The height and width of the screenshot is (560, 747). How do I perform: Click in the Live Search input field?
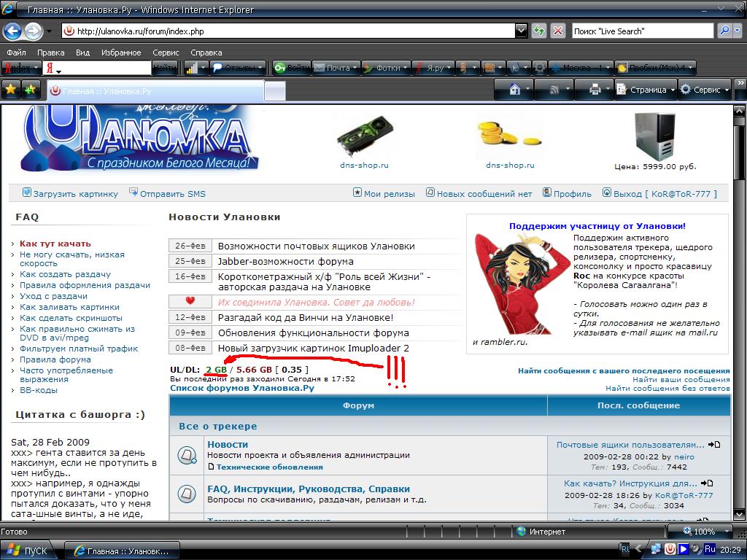(640, 31)
